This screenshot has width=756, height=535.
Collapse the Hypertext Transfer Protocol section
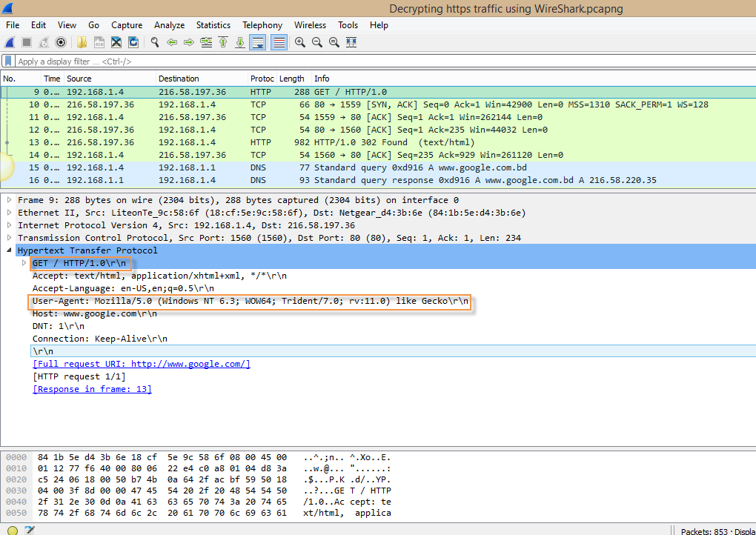9,250
